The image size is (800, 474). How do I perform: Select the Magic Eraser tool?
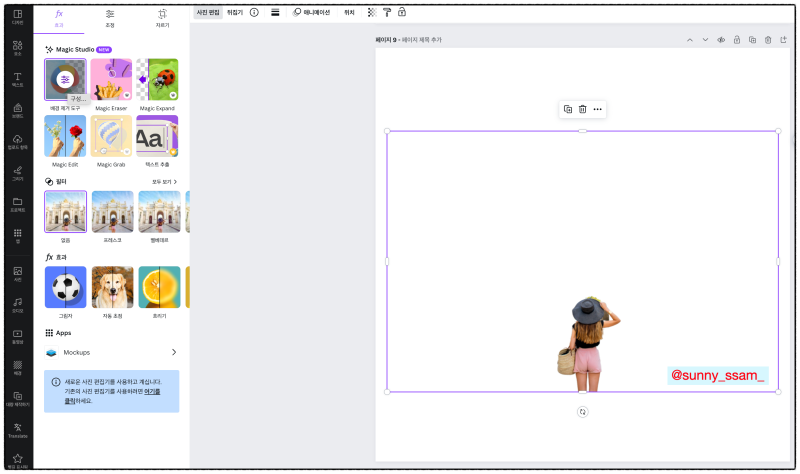pos(111,80)
